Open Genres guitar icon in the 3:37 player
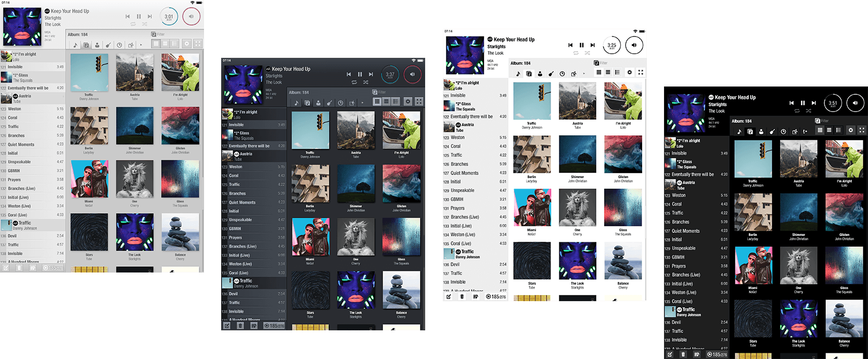Viewport: 868px width, 359px height. 329,103
